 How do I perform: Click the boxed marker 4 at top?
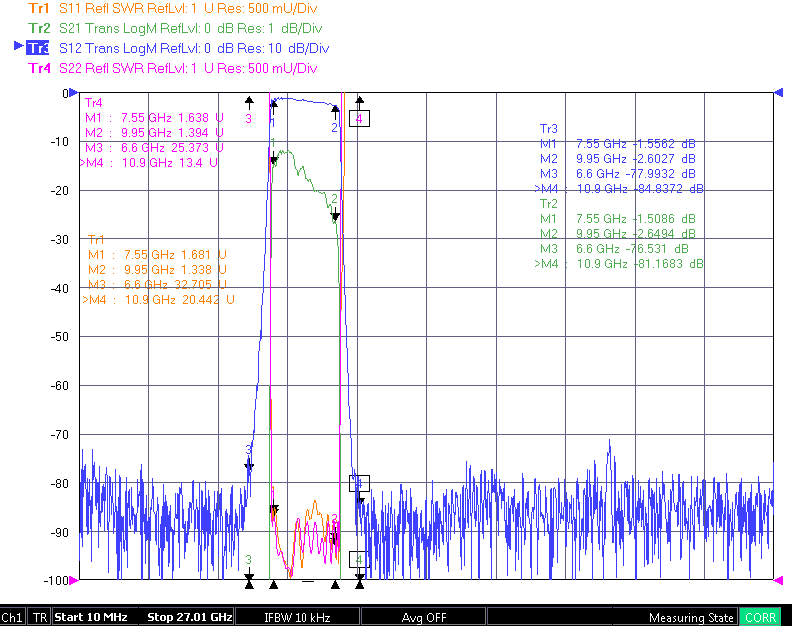pyautogui.click(x=359, y=119)
